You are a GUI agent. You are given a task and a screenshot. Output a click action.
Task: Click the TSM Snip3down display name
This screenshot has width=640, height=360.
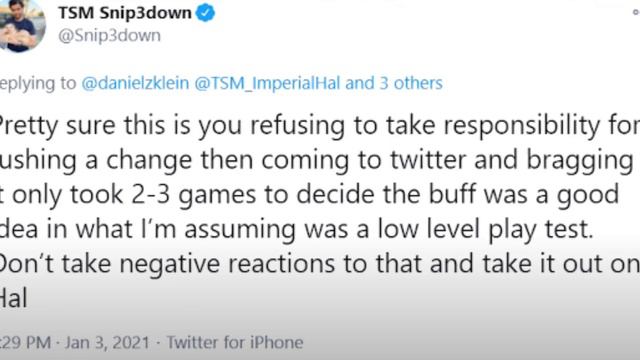[125, 13]
